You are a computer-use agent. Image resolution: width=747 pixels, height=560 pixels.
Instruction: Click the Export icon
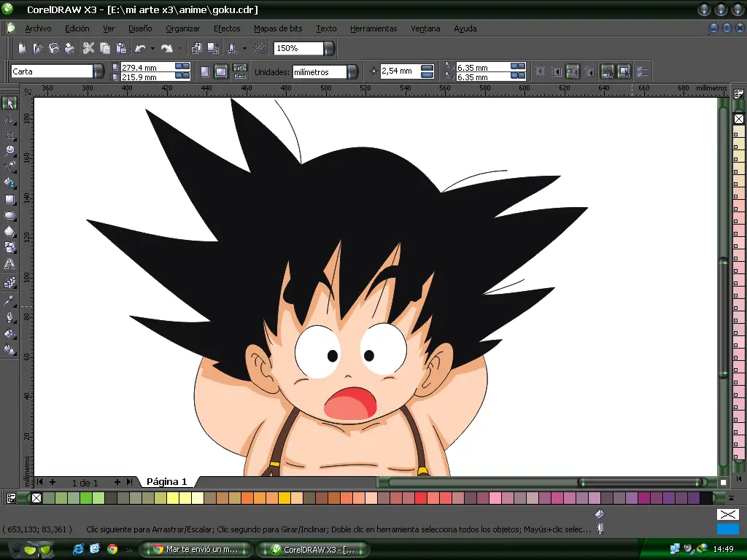213,48
